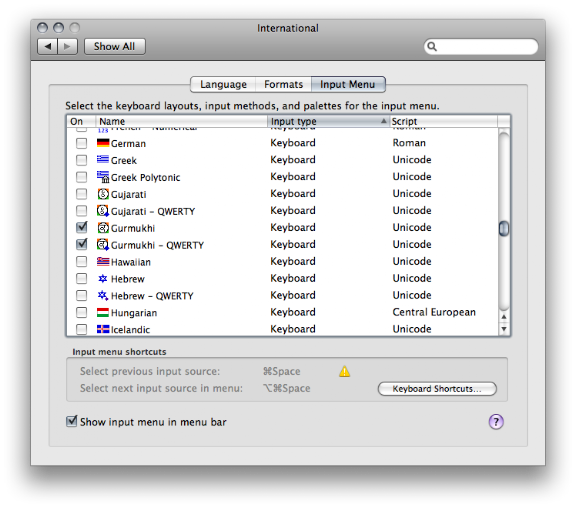This screenshot has height=508, width=576.
Task: Click the Gujarati keyboard icon
Action: 103,194
